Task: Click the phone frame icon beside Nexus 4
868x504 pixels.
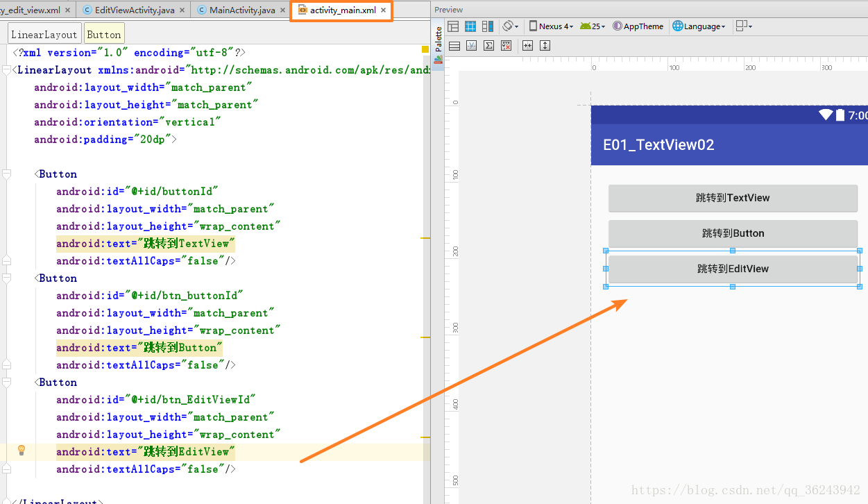Action: (532, 26)
